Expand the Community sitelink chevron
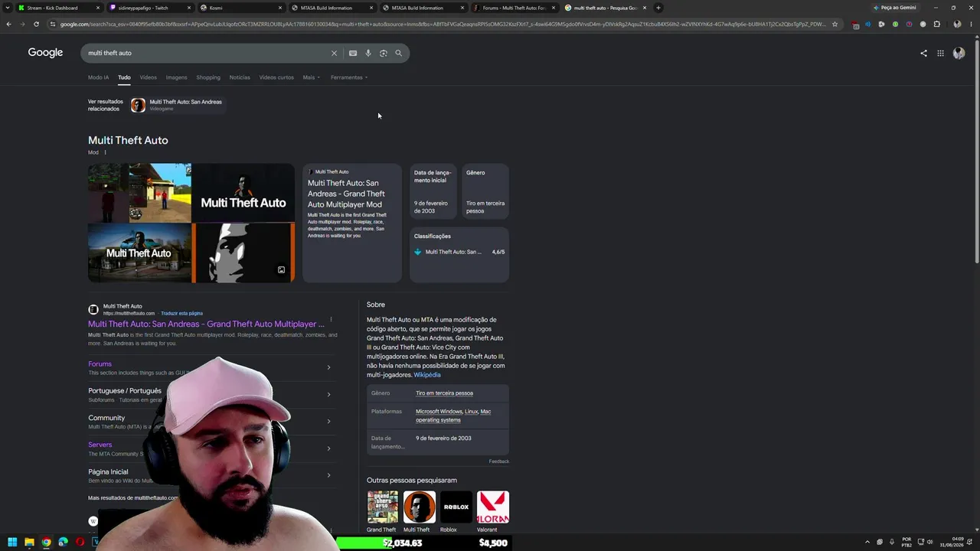The image size is (980, 551). click(x=328, y=421)
